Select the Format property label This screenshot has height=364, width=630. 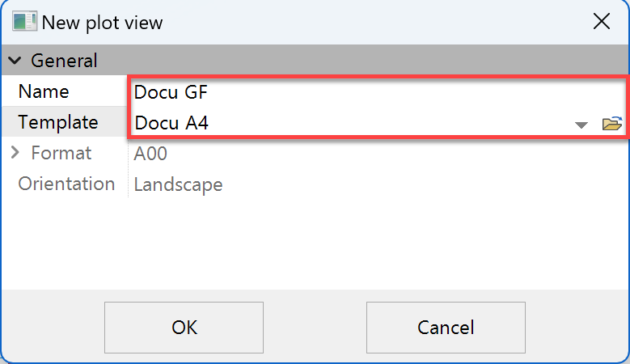pyautogui.click(x=61, y=153)
